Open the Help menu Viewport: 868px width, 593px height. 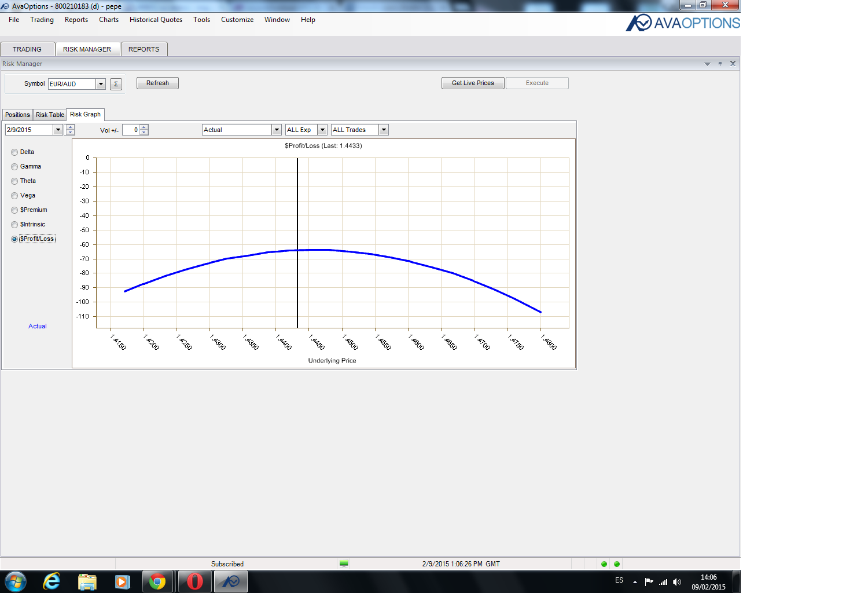tap(308, 20)
